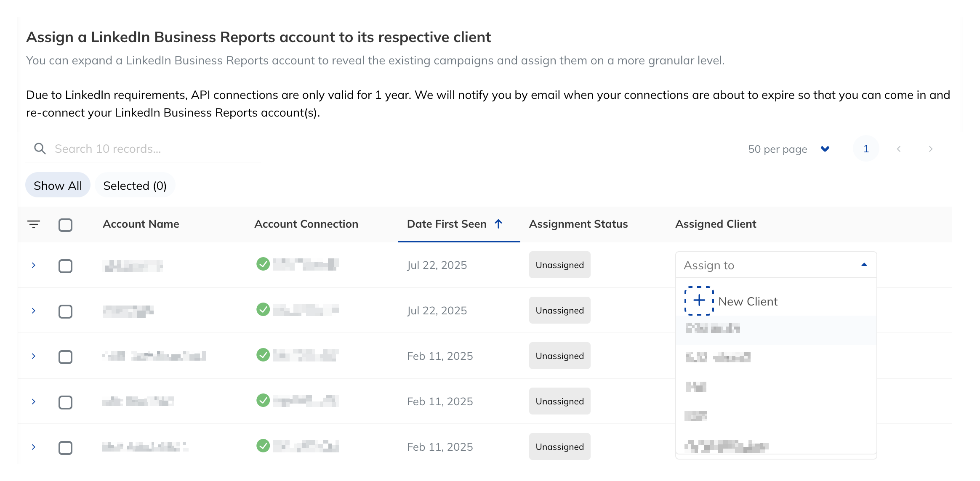Screen dimensions: 980x481
Task: Open the 50 per page dropdown
Action: coord(788,149)
